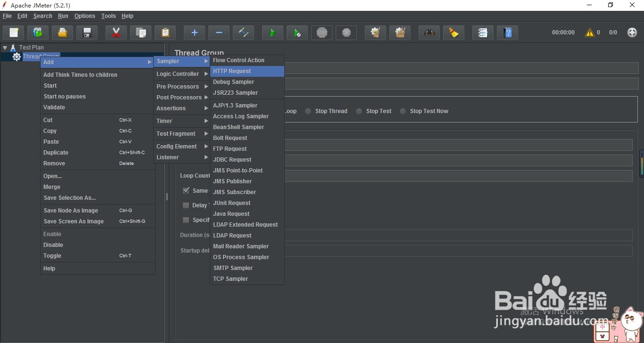Select the Stop Thread radio button
The image size is (644, 343).
point(308,111)
